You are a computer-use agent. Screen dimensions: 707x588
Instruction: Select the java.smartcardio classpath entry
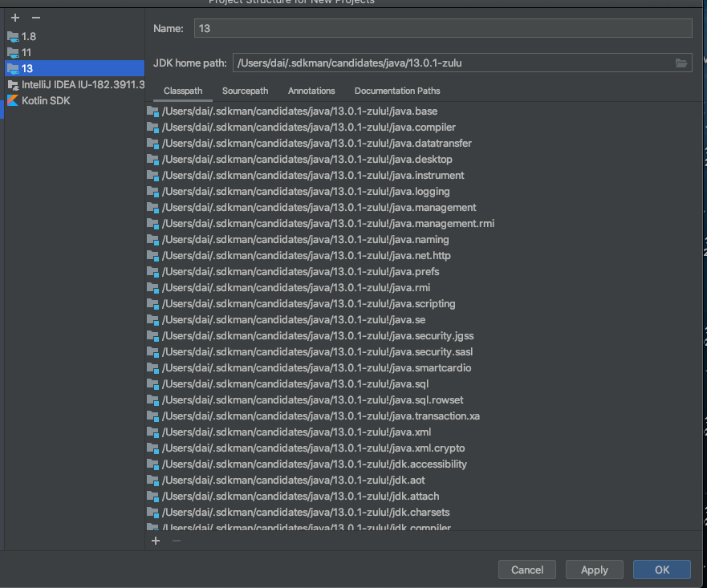click(424, 367)
